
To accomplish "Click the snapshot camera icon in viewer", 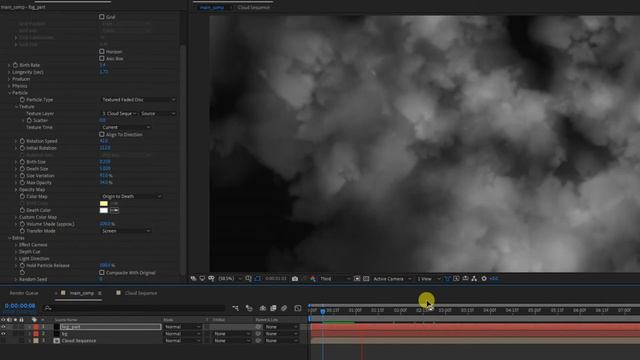I will point(295,279).
